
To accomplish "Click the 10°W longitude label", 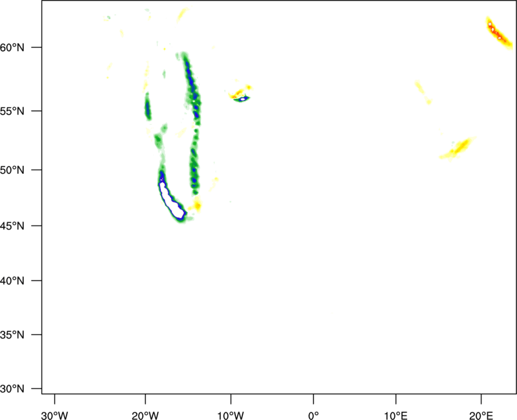I will (x=231, y=415).
